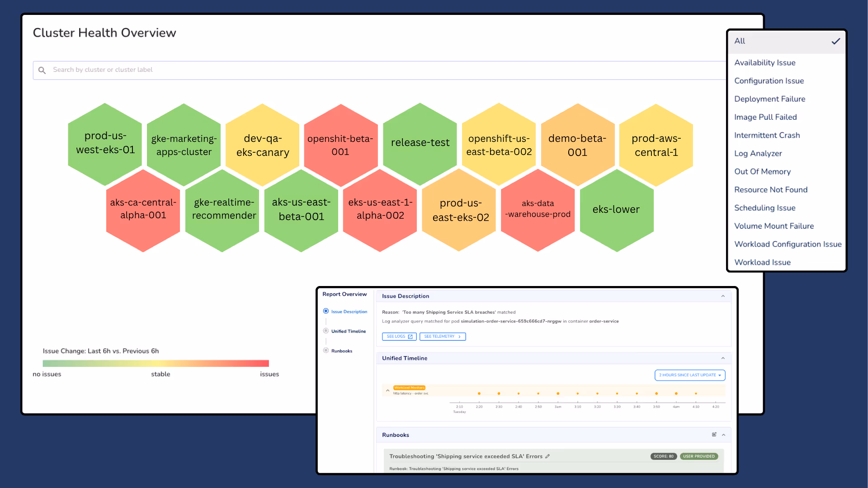The width and height of the screenshot is (868, 488).
Task: Focus the cluster search input field
Action: (380, 70)
